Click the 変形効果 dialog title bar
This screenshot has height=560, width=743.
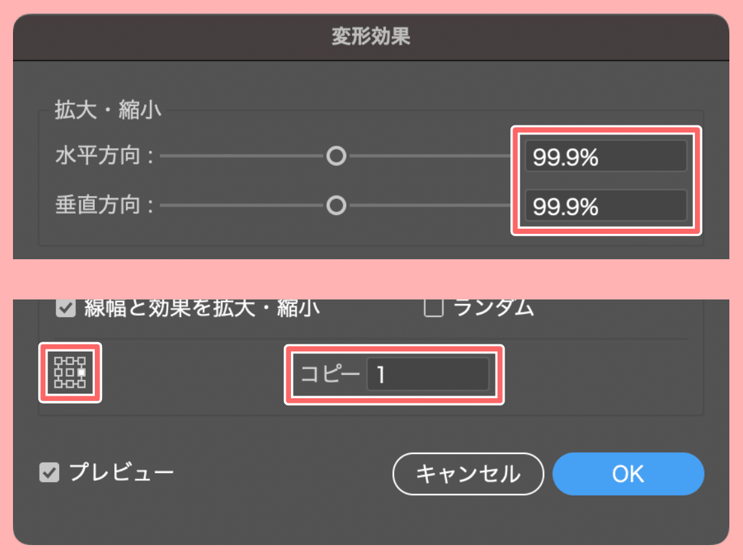click(x=371, y=37)
